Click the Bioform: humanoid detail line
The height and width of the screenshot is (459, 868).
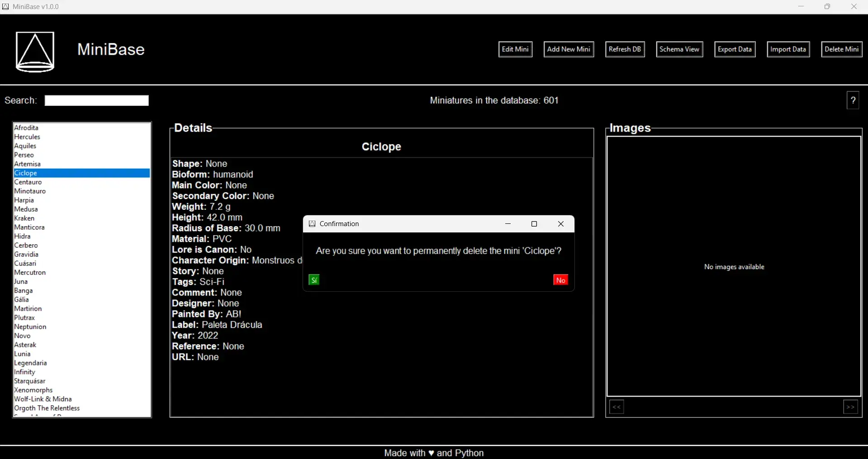pos(213,175)
